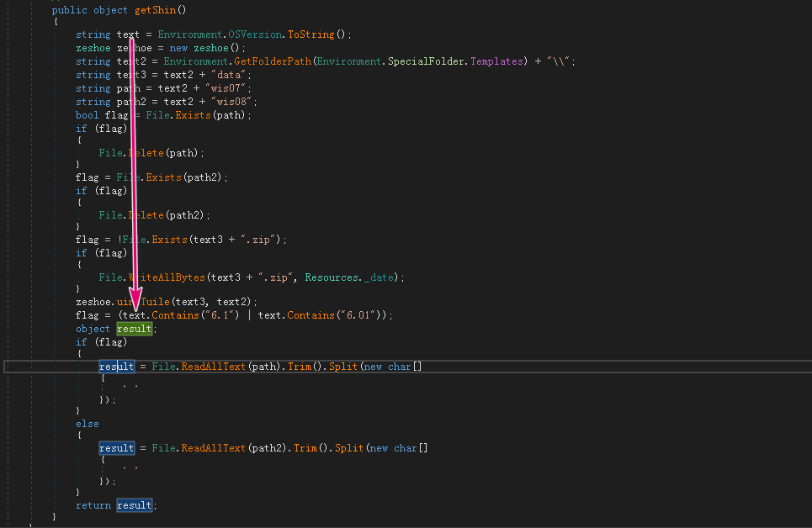Click Exists in the !File.Exists(text3) line
This screenshot has height=528, width=812.
(x=169, y=239)
